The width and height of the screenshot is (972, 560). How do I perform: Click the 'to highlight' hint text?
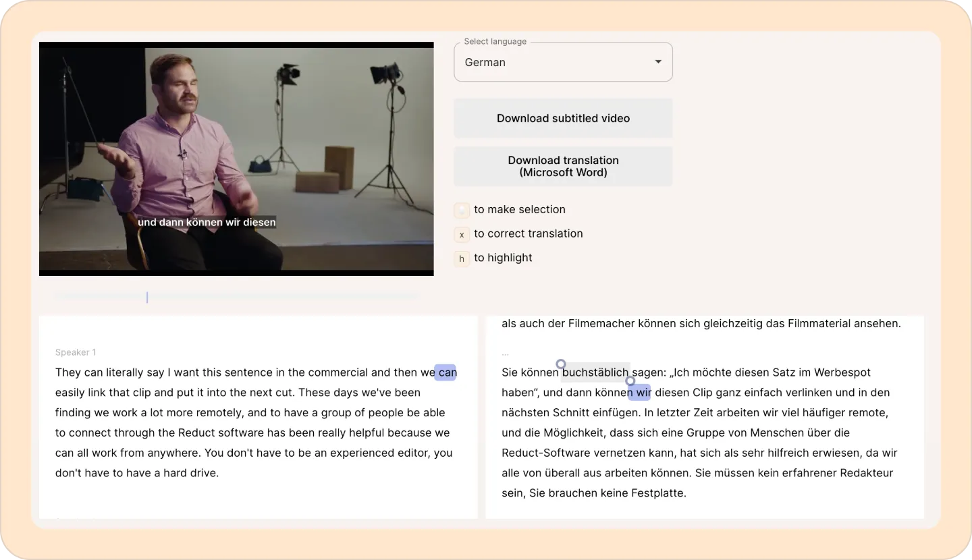coord(503,258)
